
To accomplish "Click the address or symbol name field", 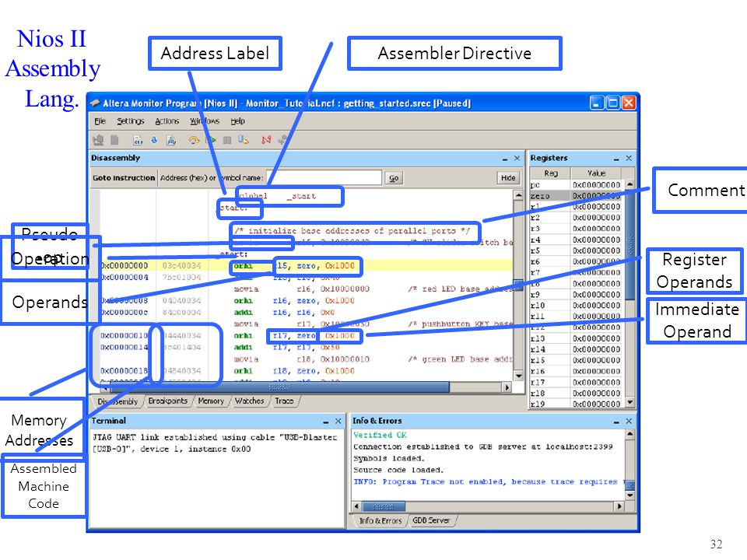I will coord(324,177).
